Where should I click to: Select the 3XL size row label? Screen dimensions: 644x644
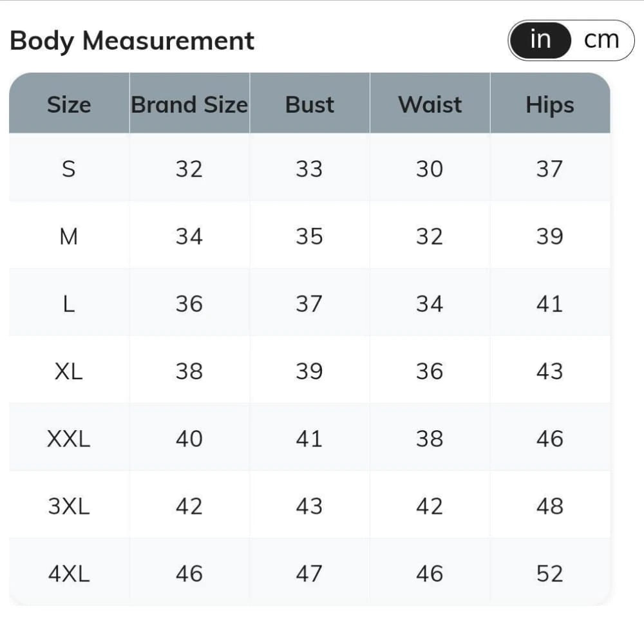tap(69, 506)
